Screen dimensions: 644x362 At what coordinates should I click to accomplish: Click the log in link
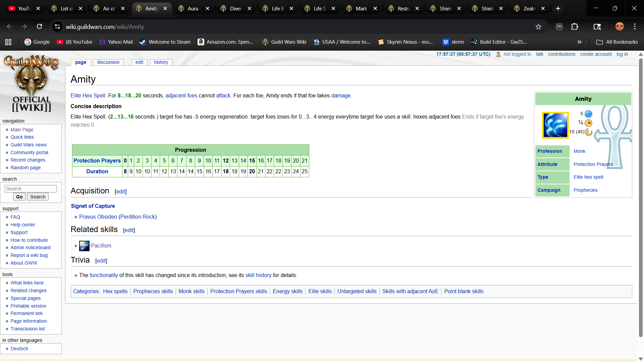point(622,54)
